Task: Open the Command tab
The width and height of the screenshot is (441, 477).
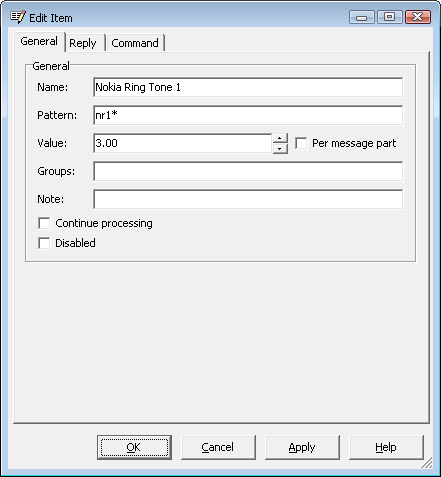Action: (x=135, y=43)
